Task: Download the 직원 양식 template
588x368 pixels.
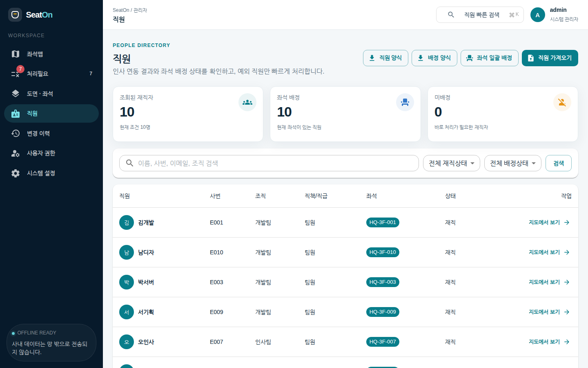Action: [x=385, y=58]
